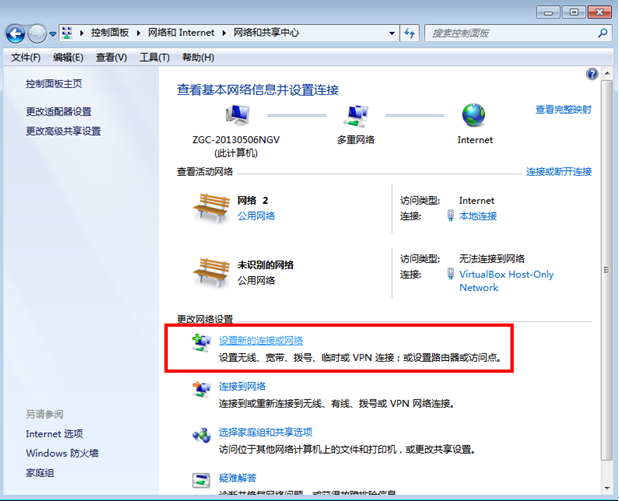This screenshot has height=501, width=619.
Task: Click the Internet globe icon
Action: click(x=475, y=114)
